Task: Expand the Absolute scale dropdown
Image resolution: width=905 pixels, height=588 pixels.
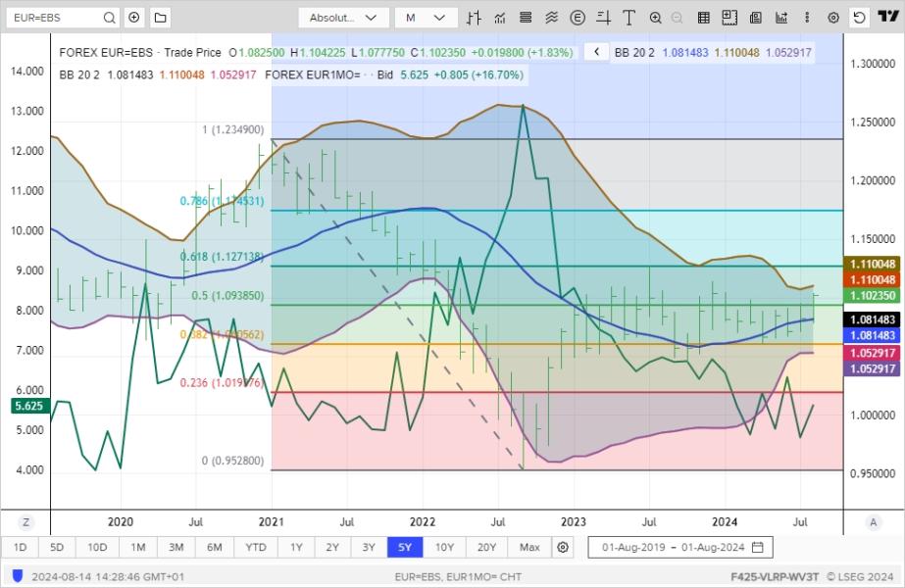Action: (x=343, y=18)
